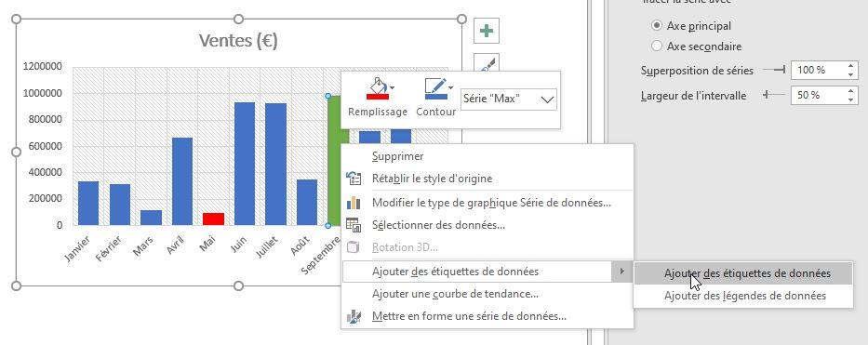Click the Rétablir le style d'origine icon
868x345 pixels.
354,179
